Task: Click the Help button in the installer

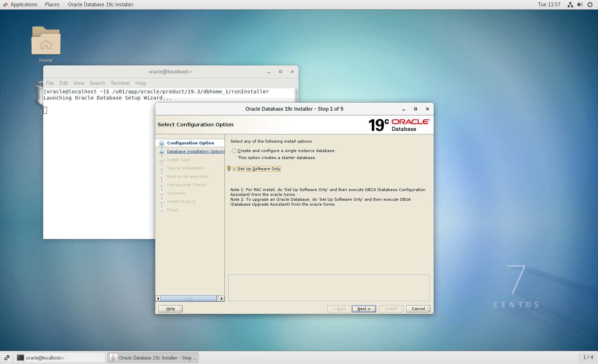Action: tap(171, 309)
